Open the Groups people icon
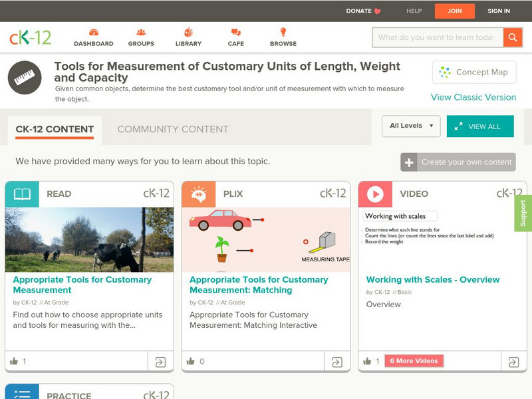The image size is (532, 399). pos(141,32)
